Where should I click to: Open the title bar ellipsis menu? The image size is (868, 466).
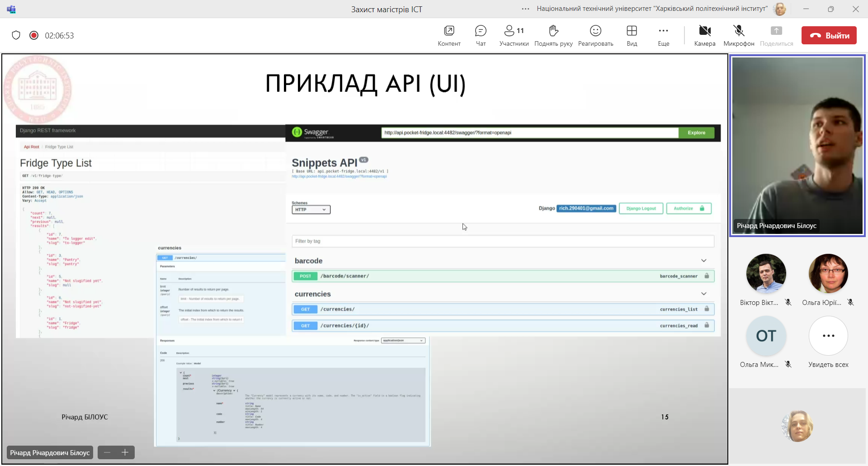pos(525,9)
